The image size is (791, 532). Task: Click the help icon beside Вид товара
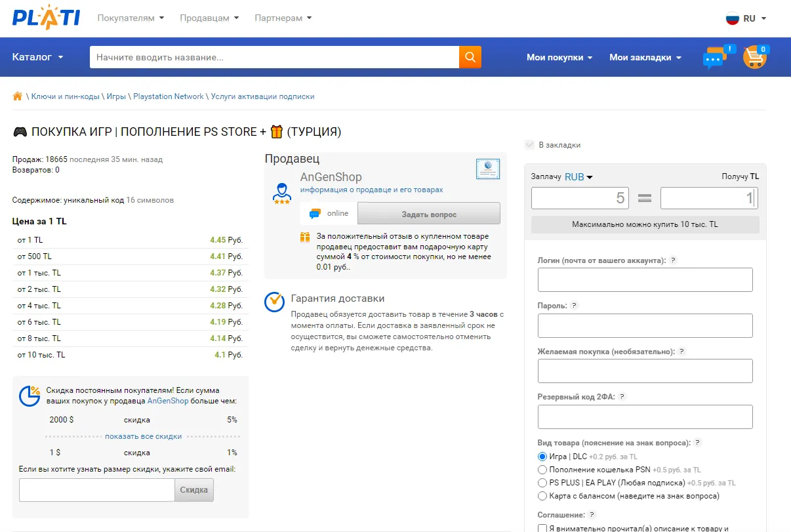click(x=697, y=443)
